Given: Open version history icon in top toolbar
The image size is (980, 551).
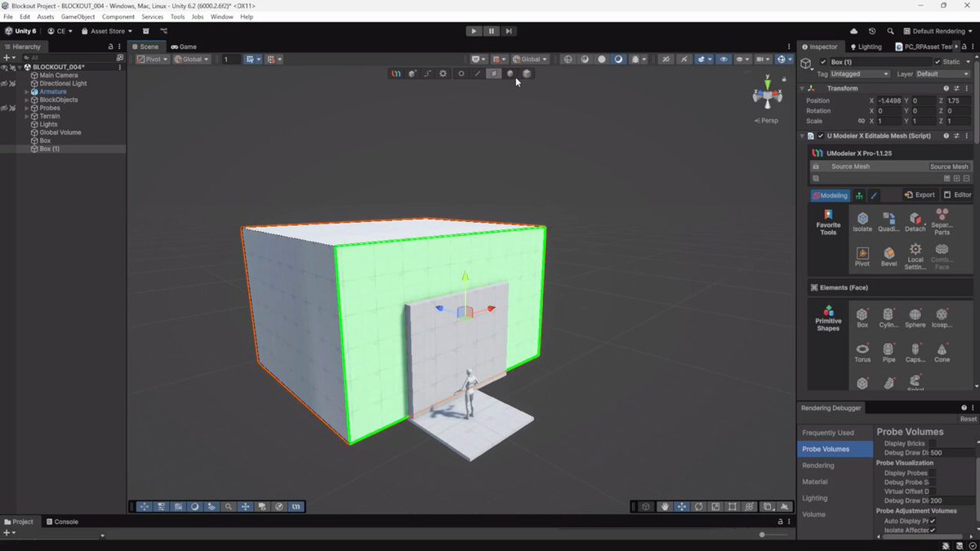Looking at the screenshot, I should [x=872, y=31].
